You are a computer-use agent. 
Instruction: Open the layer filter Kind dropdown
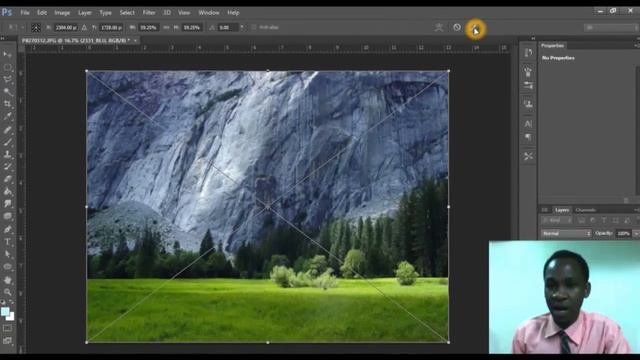coord(557,220)
